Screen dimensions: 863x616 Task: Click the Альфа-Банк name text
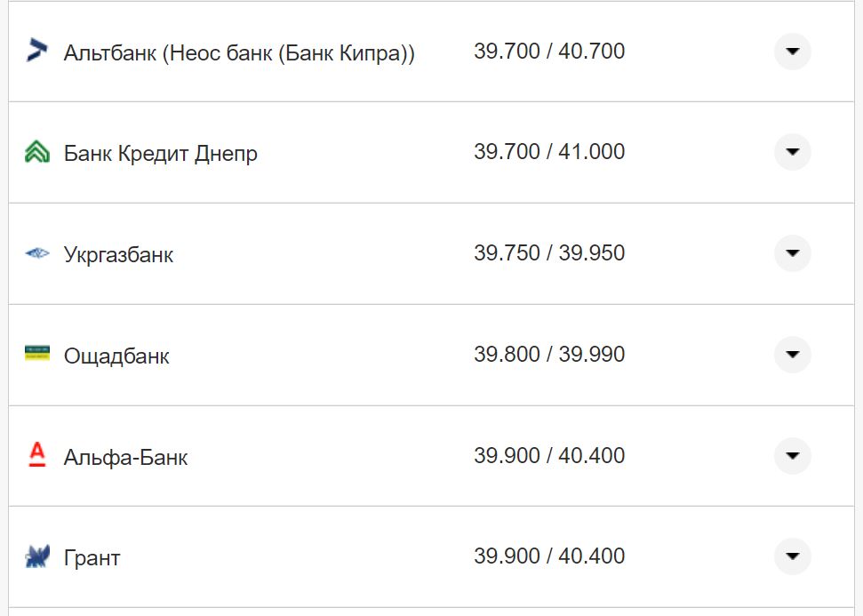point(126,458)
